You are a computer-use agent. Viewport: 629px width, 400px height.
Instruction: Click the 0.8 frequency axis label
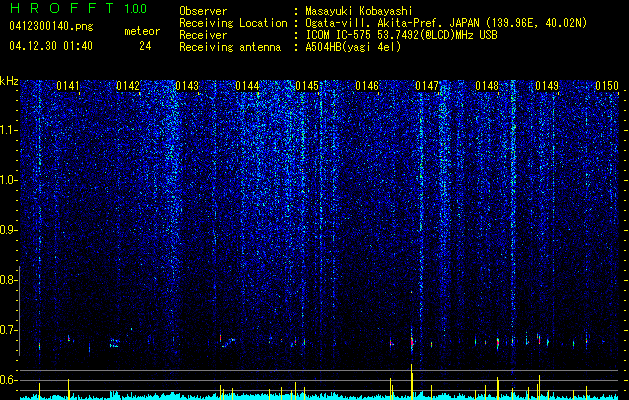[8, 280]
